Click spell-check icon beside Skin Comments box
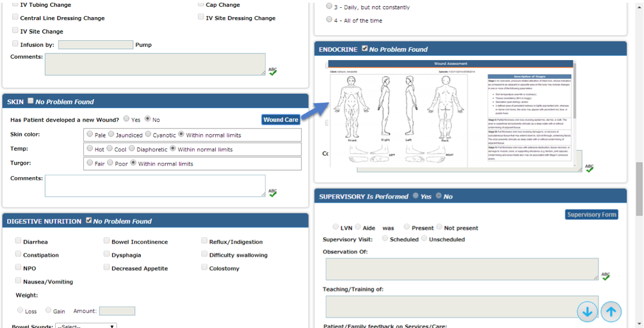 click(x=273, y=193)
